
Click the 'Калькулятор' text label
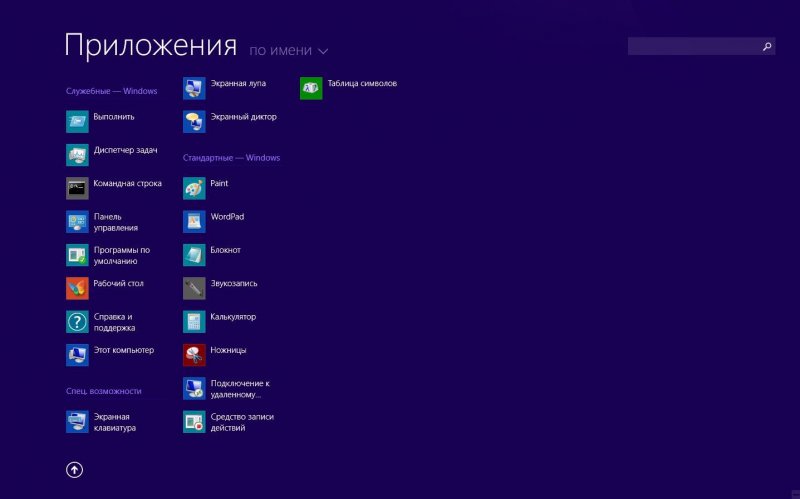point(233,317)
